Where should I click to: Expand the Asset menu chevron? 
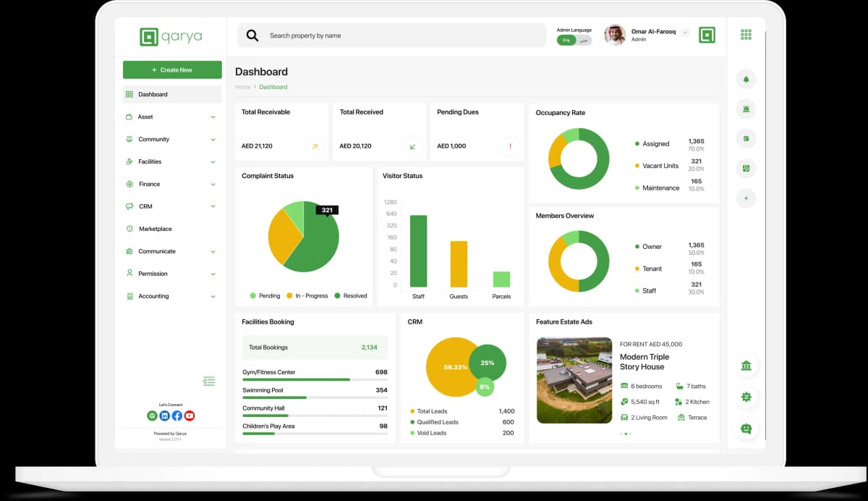(213, 117)
